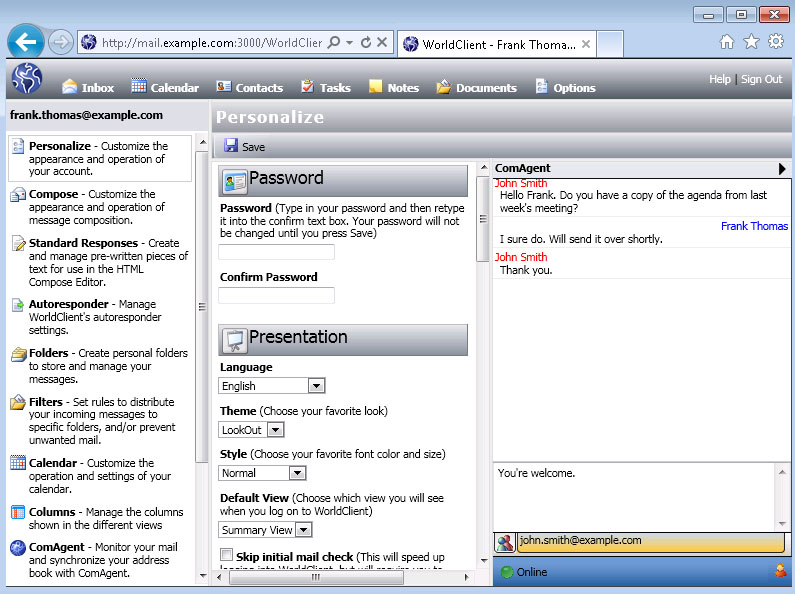Go to Contacts in the top toolbar
The image size is (795, 594).
pos(249,87)
